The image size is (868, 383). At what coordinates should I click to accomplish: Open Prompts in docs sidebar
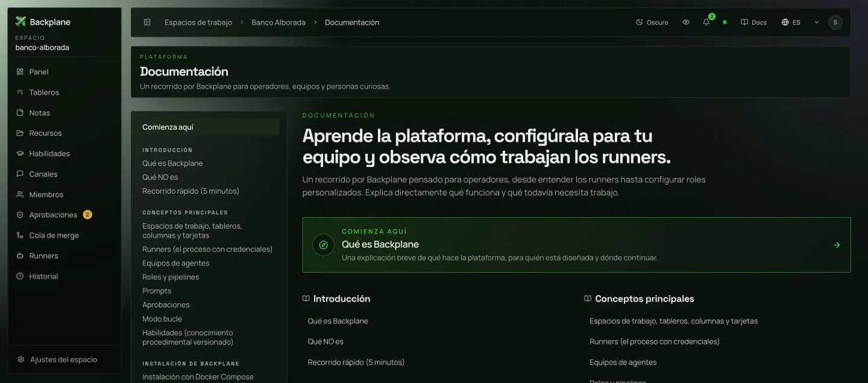157,291
